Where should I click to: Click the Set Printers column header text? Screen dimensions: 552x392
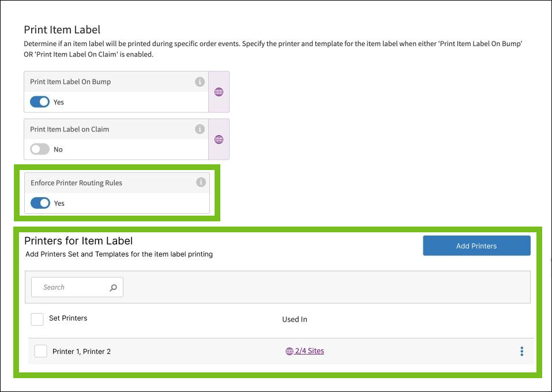coord(68,318)
